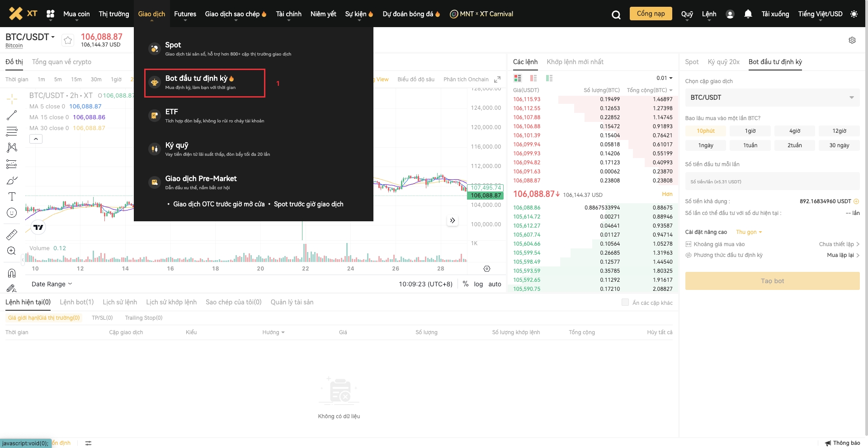Viewport: 868px width, 448px height.
Task: Select the text annotation tool
Action: pyautogui.click(x=12, y=196)
